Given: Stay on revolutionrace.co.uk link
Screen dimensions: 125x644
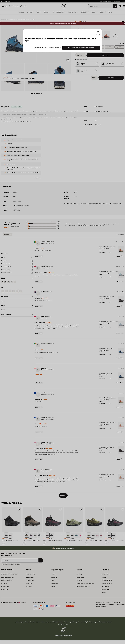Looking at the screenshot, I should point(47,48).
